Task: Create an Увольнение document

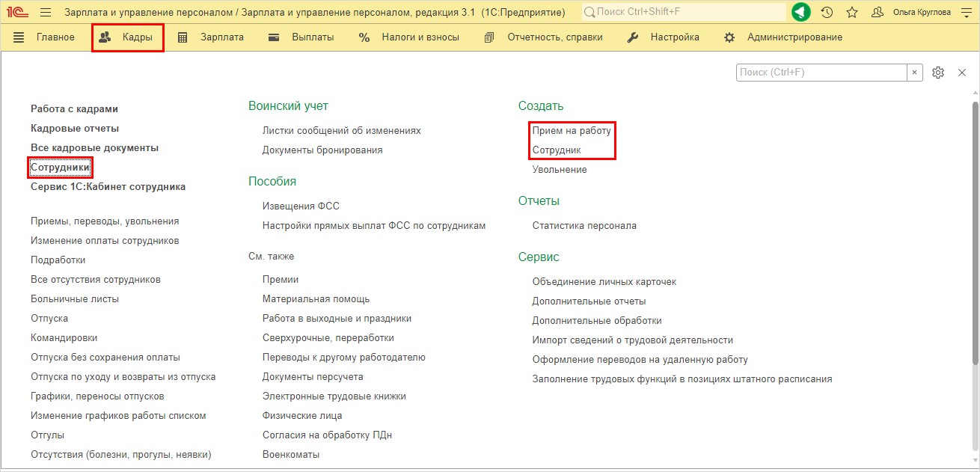Action: 560,170
